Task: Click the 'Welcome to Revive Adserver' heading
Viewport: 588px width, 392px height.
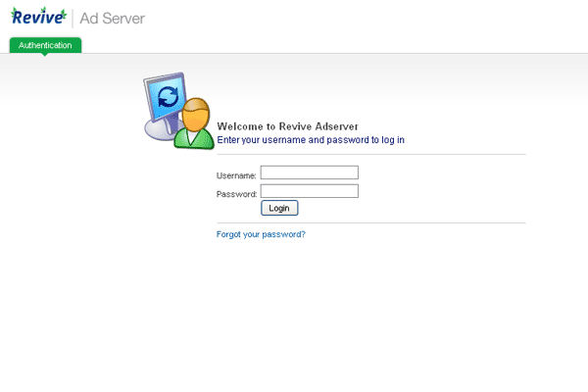Action: (x=287, y=126)
